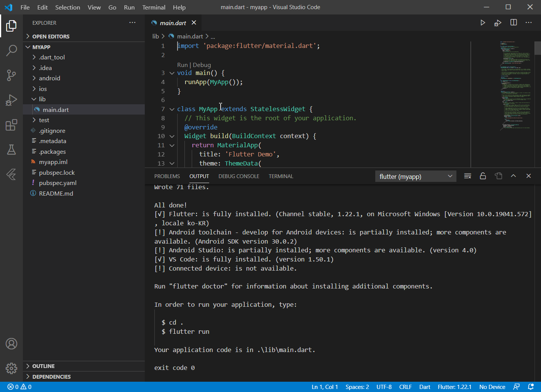Change language mode Dart in status bar
Screen dimensions: 541x392
click(x=424, y=387)
